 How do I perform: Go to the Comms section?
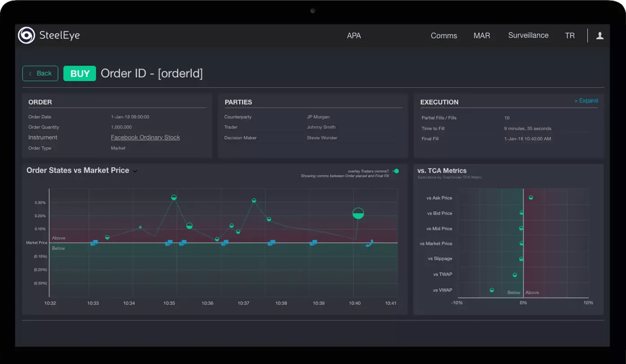(443, 36)
